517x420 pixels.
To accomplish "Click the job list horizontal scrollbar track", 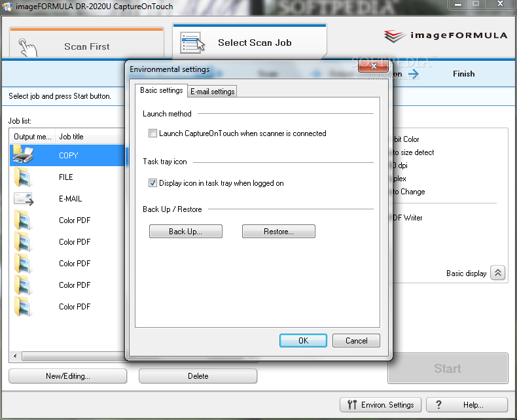I will tap(73, 357).
